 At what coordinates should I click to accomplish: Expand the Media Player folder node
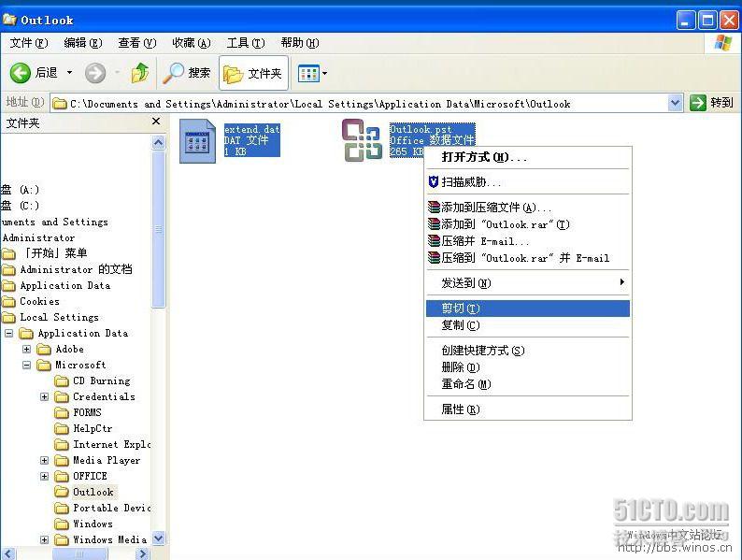click(x=44, y=460)
